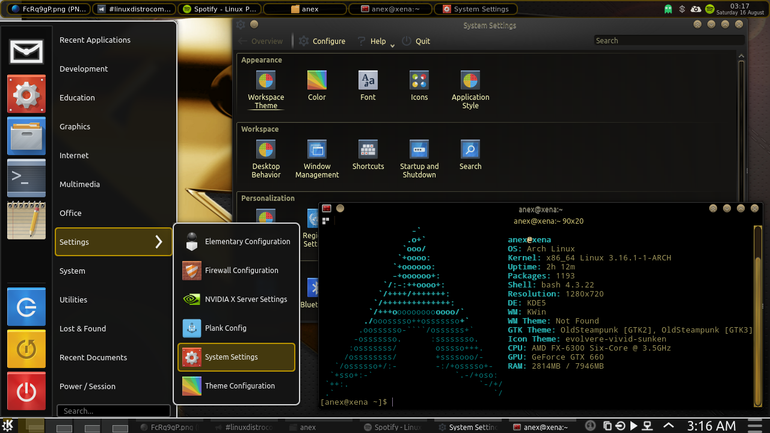Open the notepad with pencil icon

coord(27,220)
